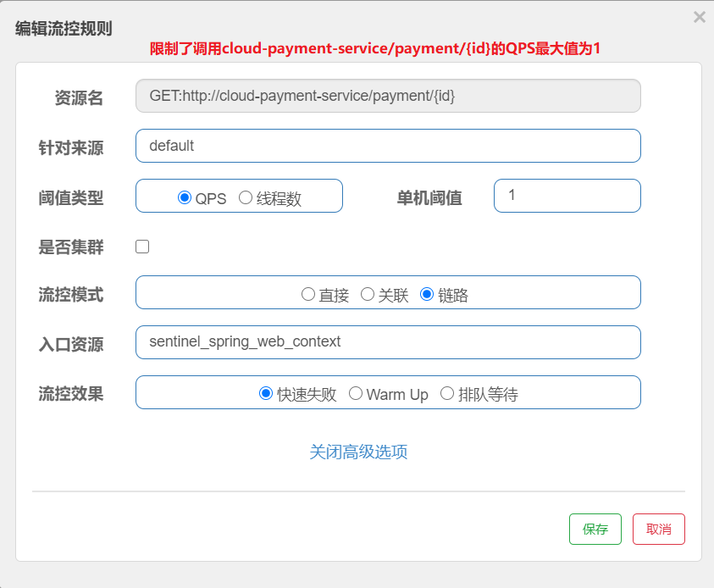Click the 入口资源 input field

point(388,342)
